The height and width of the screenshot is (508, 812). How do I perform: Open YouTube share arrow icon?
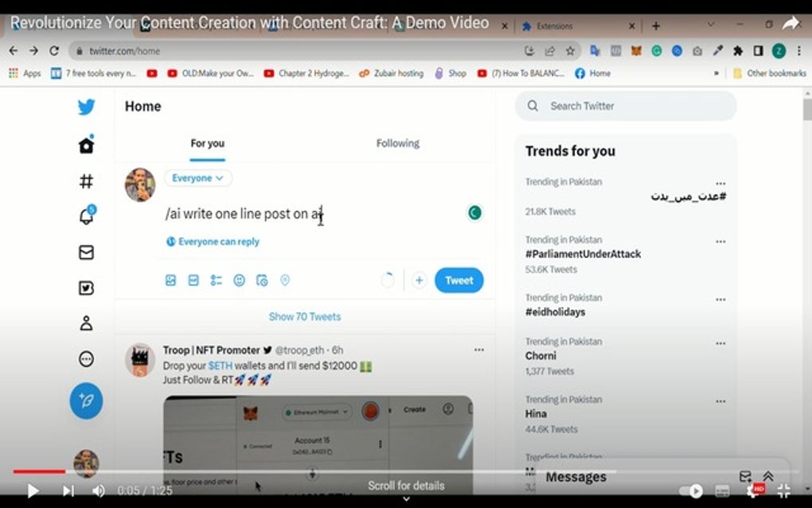[791, 23]
